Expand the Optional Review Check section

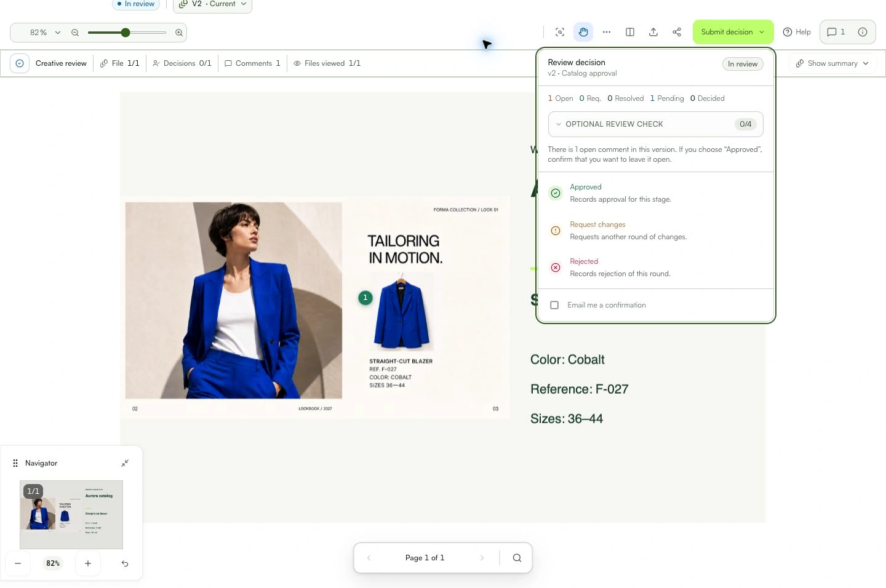click(656, 124)
